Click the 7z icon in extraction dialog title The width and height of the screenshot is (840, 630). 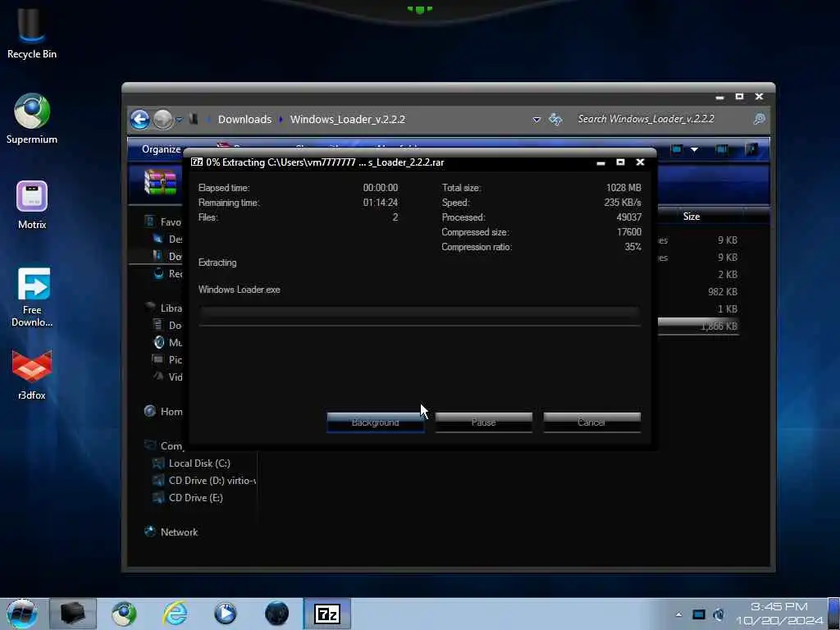(x=197, y=162)
